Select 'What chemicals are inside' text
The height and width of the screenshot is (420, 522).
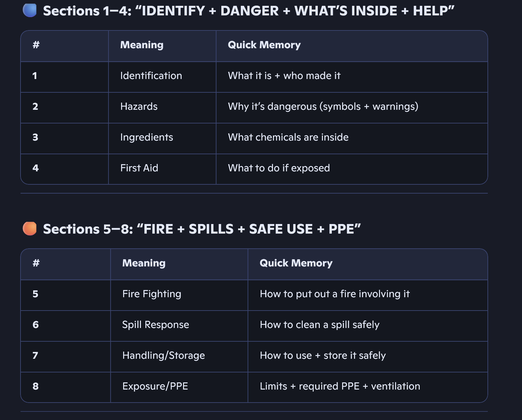tap(288, 137)
